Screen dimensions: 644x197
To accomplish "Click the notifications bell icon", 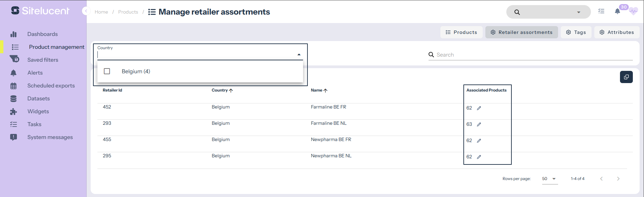I will click(x=617, y=12).
